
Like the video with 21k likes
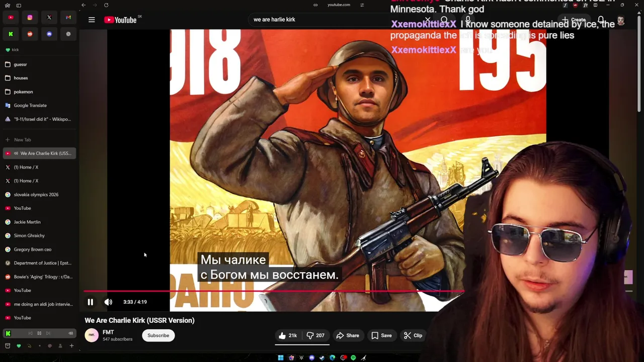click(288, 335)
